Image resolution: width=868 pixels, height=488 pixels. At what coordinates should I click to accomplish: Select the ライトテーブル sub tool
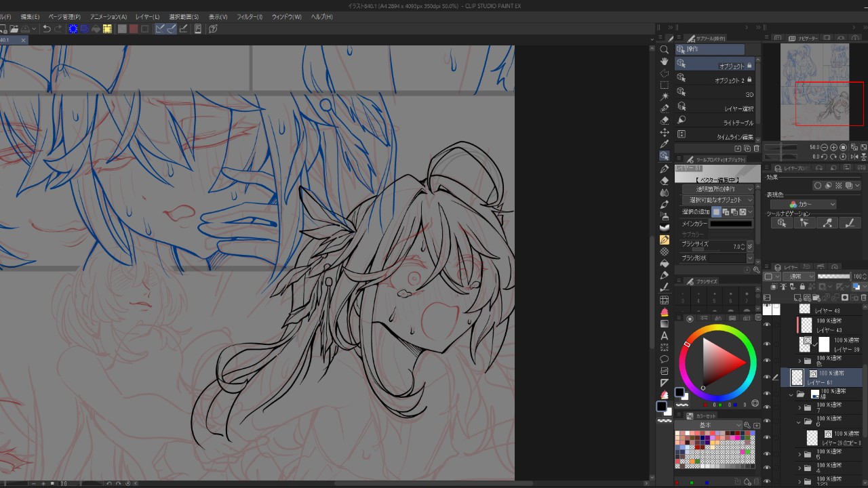point(717,123)
